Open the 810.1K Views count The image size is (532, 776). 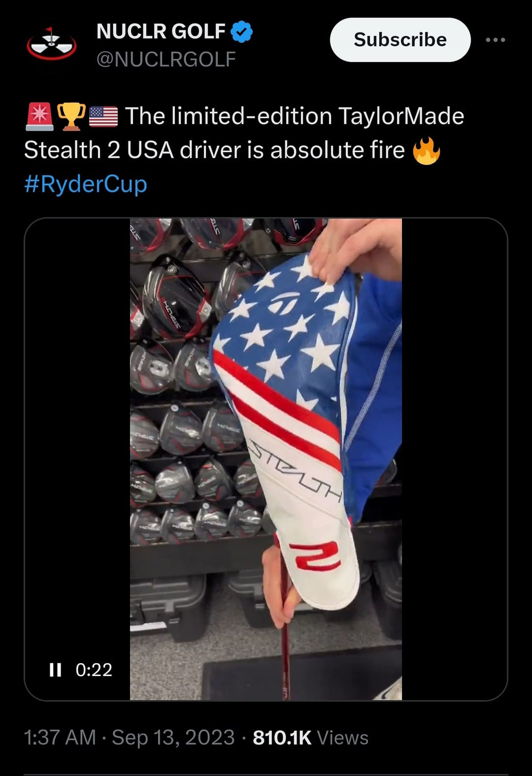tap(311, 737)
